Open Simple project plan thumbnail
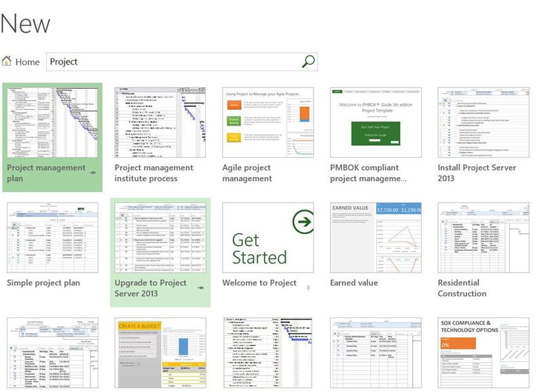Viewport: 550px width, 392px height. coord(52,237)
